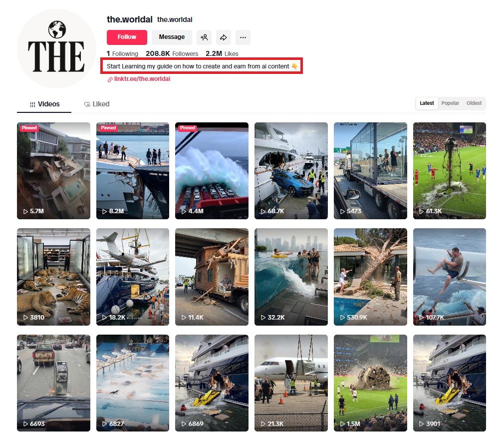The height and width of the screenshot is (437, 504).
Task: Switch to the Videos tab
Action: [x=44, y=104]
